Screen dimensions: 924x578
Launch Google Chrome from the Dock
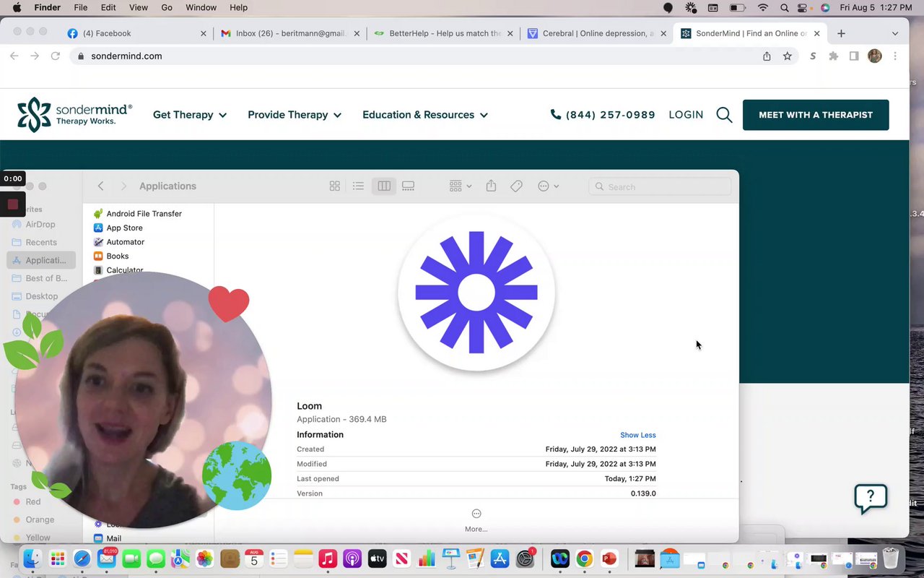click(x=585, y=558)
